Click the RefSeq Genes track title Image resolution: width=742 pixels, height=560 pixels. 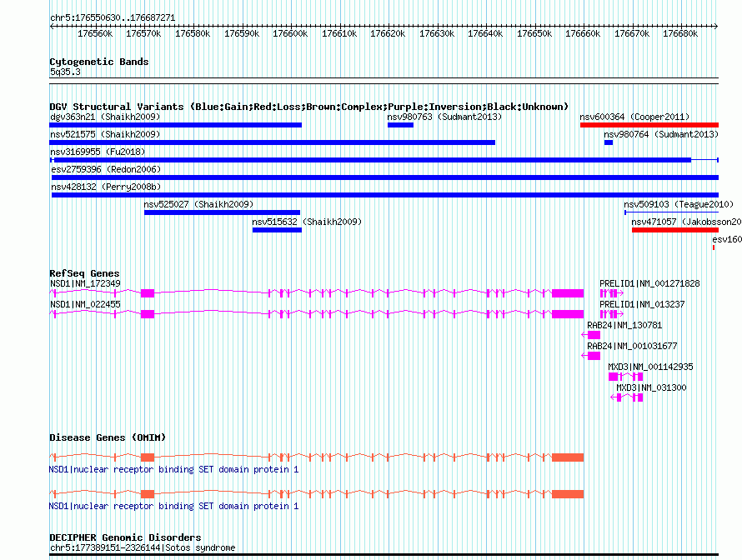coord(84,273)
